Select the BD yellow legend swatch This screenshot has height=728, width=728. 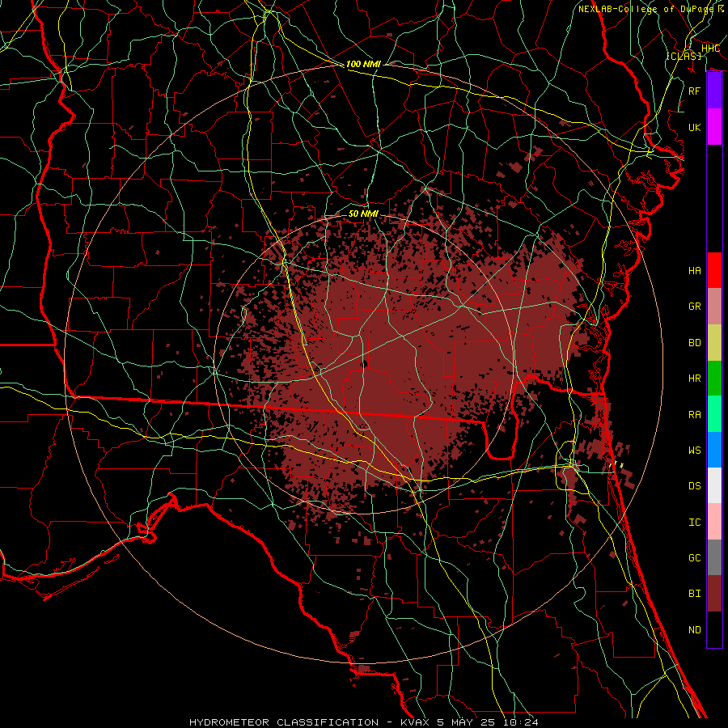(x=714, y=342)
